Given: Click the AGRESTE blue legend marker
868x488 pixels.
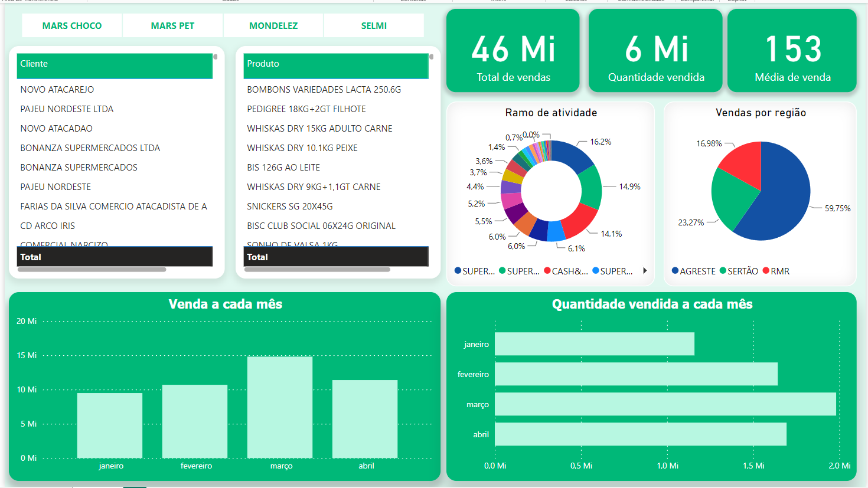Looking at the screenshot, I should pos(675,271).
